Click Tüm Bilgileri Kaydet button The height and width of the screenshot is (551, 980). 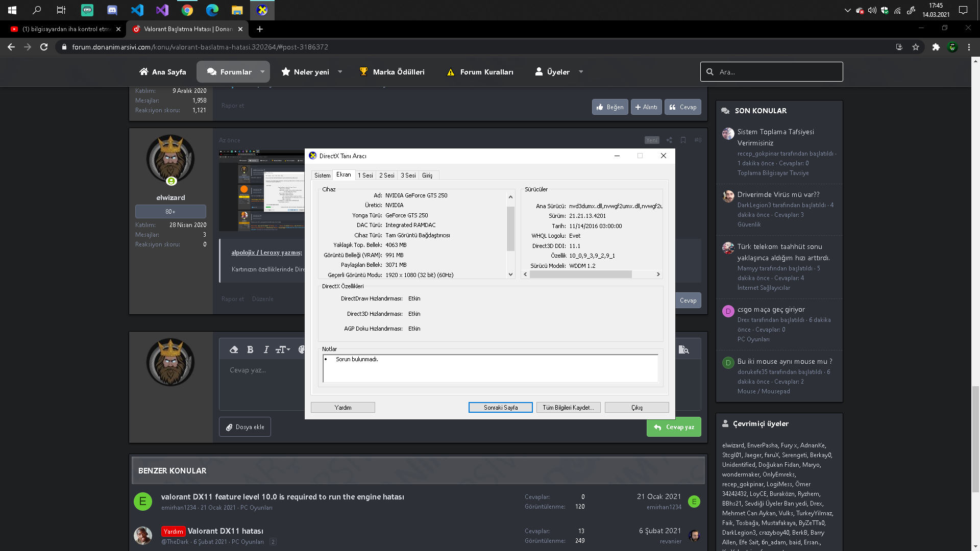point(568,407)
